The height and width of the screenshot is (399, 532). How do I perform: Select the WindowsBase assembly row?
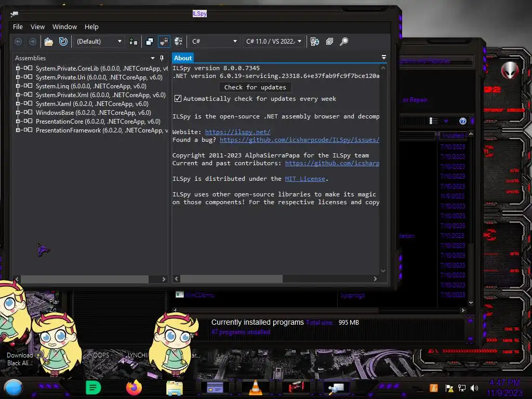point(94,113)
